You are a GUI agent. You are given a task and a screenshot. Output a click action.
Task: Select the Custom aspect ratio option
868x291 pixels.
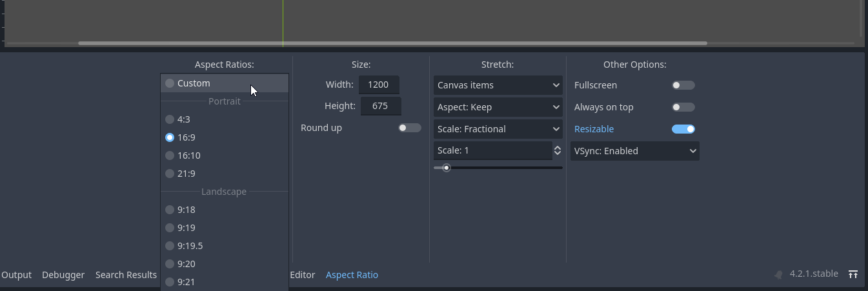(x=225, y=83)
